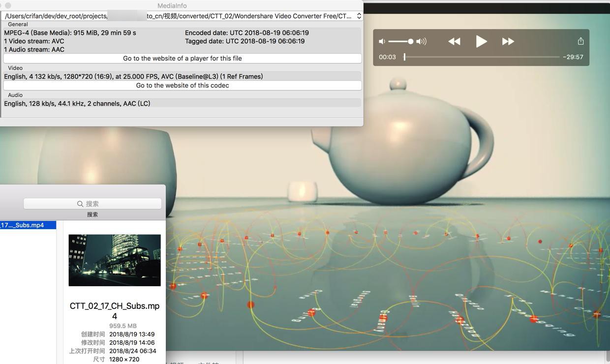Click the last opened '2018/8/24 06:34' value

click(133, 351)
